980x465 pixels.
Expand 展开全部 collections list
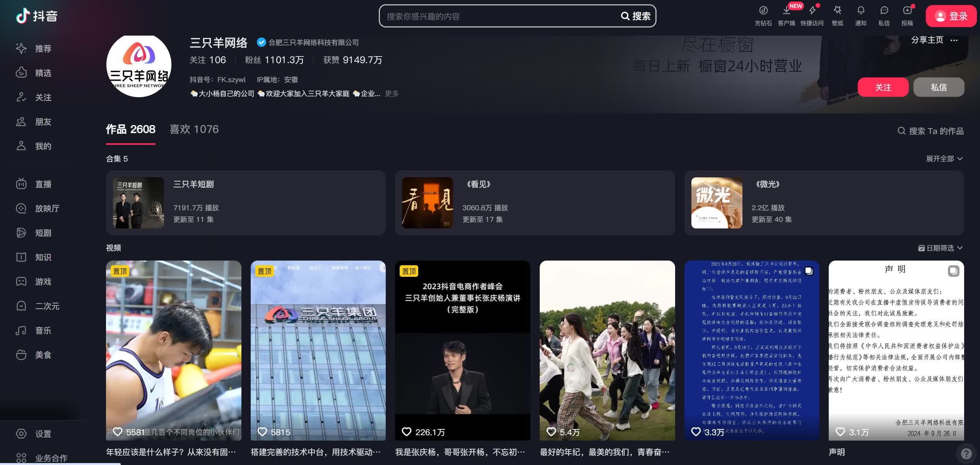tap(944, 159)
